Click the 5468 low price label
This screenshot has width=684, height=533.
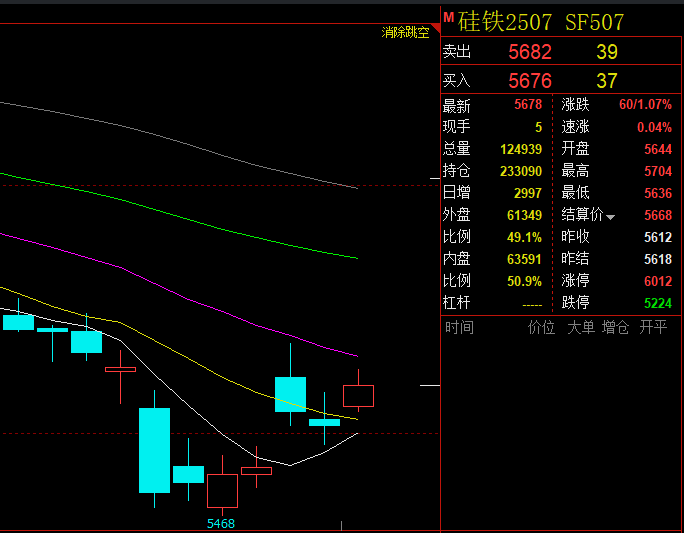click(221, 523)
